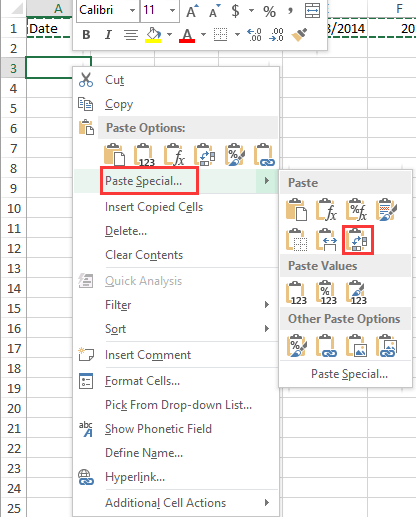Toggle Bold formatting button
The height and width of the screenshot is (517, 416).
click(86, 35)
